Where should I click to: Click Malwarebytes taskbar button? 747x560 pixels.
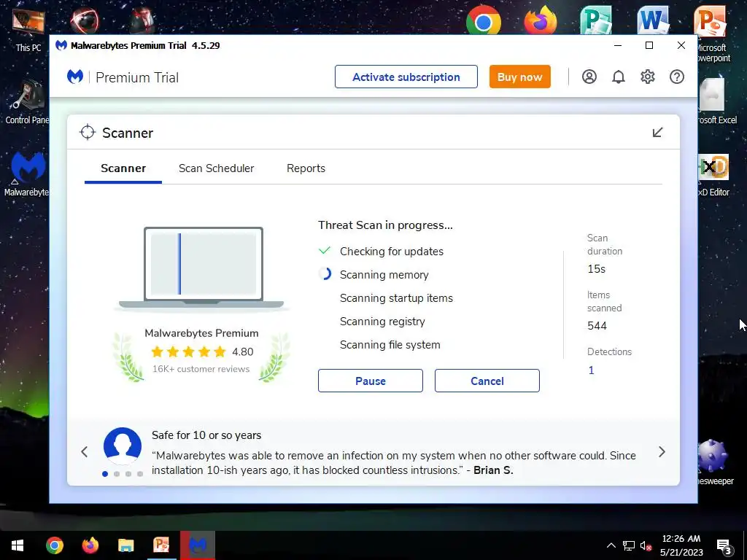coord(197,545)
